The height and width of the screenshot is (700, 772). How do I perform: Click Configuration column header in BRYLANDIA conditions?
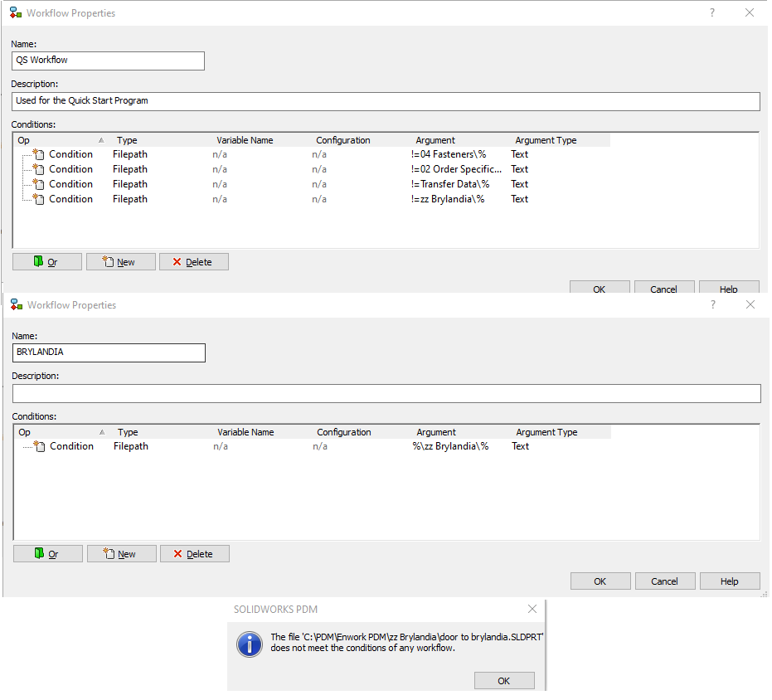coord(361,432)
